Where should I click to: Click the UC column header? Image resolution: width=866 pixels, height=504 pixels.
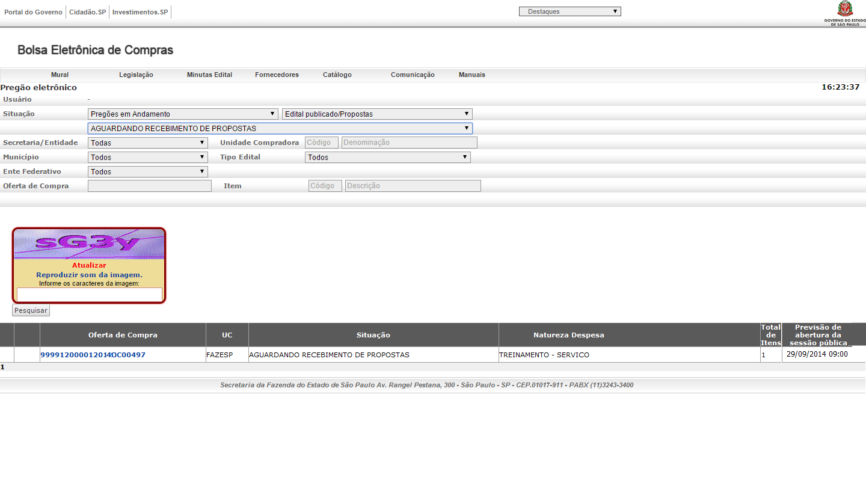[227, 335]
